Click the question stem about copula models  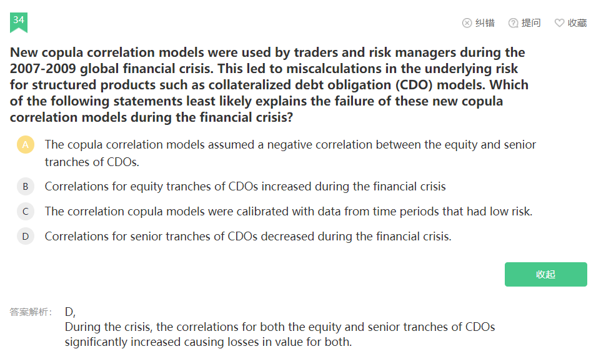(269, 84)
